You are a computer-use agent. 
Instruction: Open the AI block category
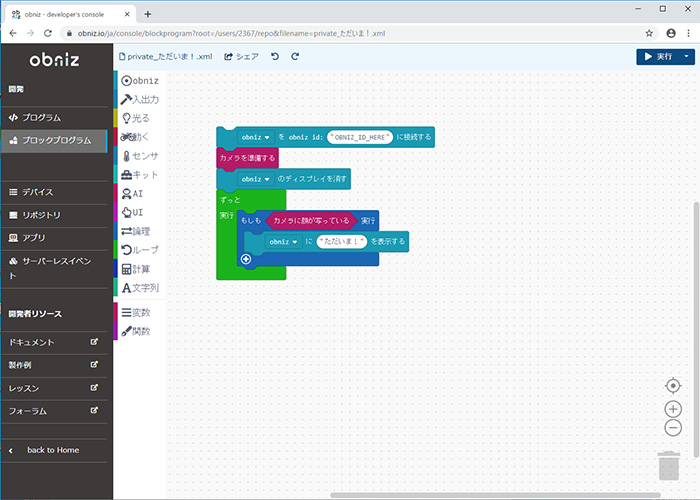(x=138, y=193)
